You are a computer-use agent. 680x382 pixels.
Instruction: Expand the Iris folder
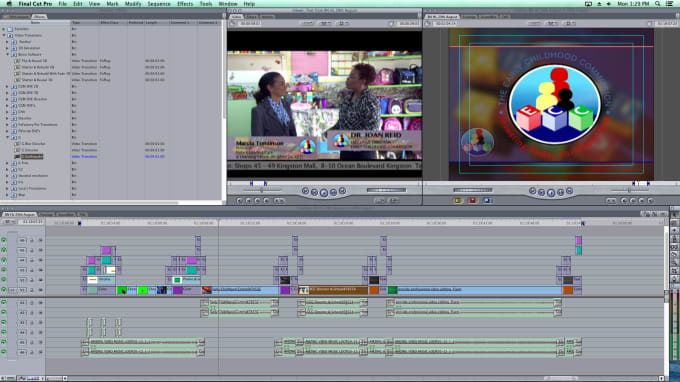click(7, 182)
